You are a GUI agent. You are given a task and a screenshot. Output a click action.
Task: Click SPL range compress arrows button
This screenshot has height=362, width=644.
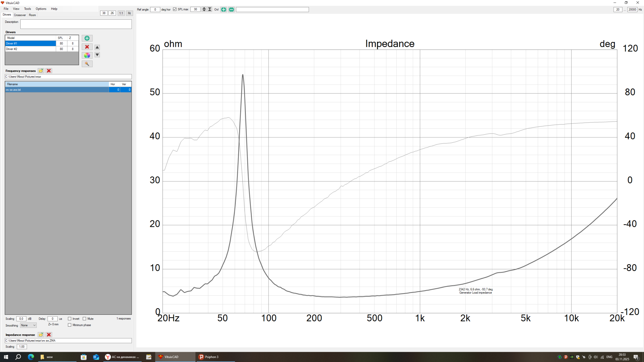point(210,9)
